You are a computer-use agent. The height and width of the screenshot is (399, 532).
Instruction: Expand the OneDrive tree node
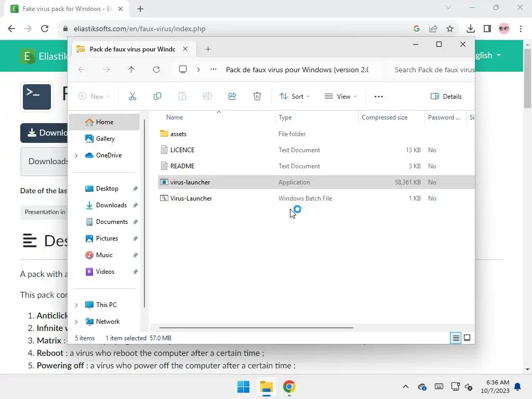76,155
